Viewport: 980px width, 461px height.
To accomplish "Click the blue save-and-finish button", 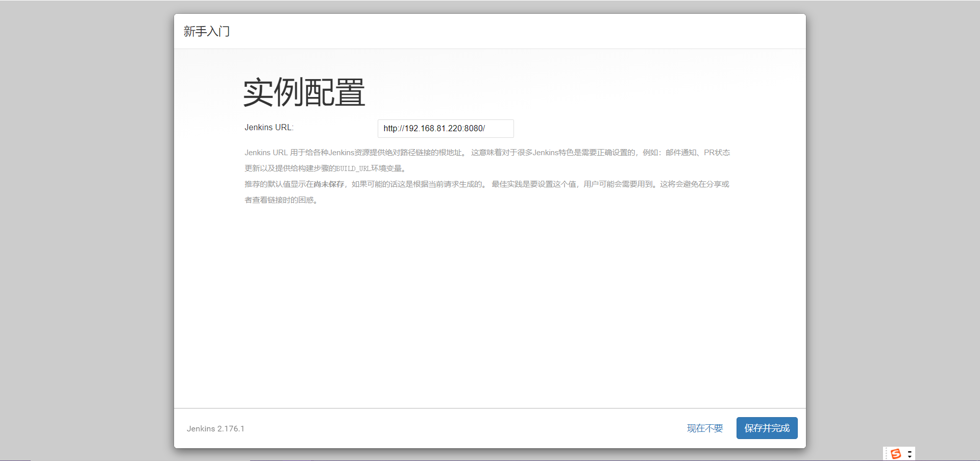I will 766,428.
